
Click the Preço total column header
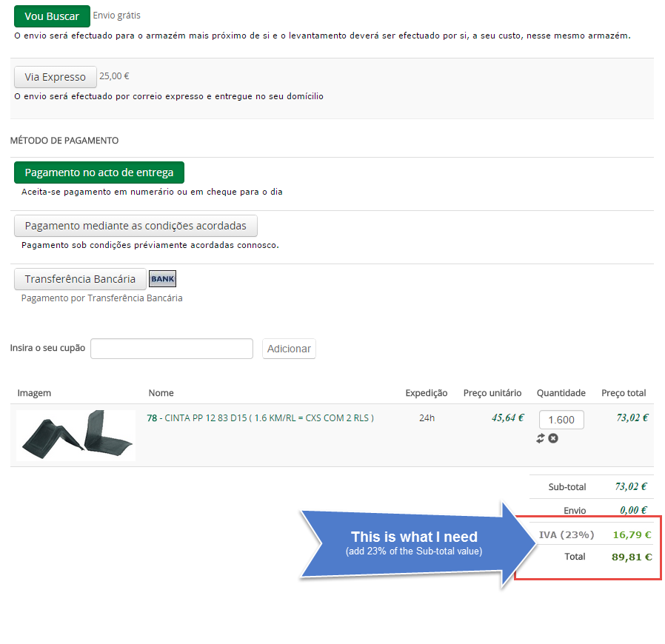pos(624,393)
